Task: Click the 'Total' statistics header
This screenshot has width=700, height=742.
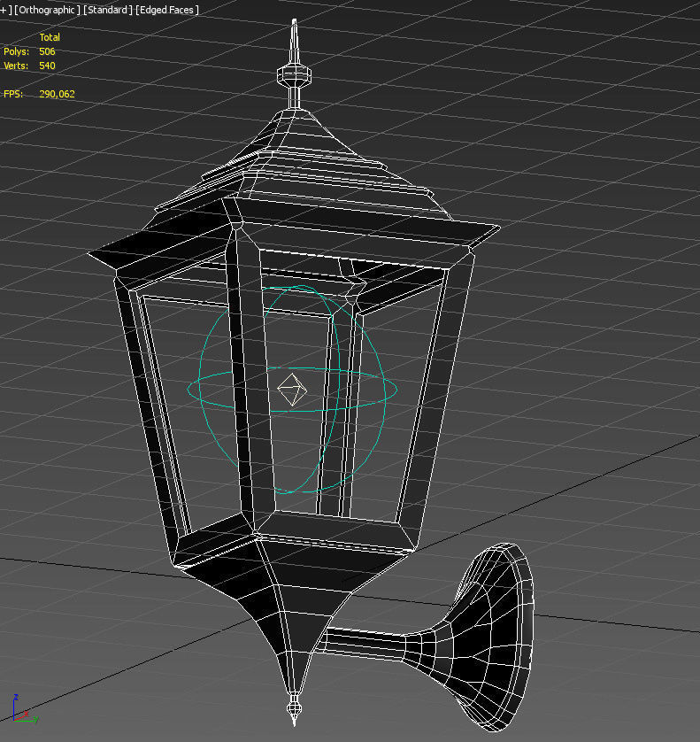Action: (x=50, y=37)
